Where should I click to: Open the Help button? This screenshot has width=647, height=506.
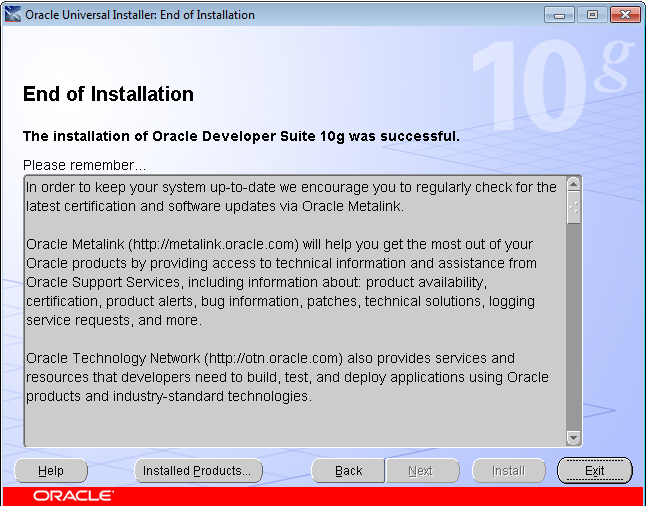pos(51,471)
